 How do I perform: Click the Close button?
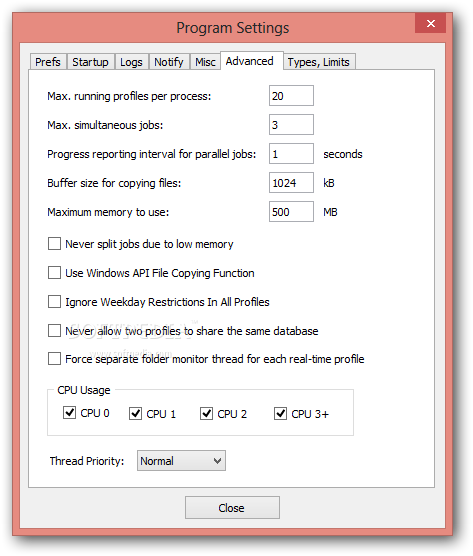pyautogui.click(x=232, y=508)
